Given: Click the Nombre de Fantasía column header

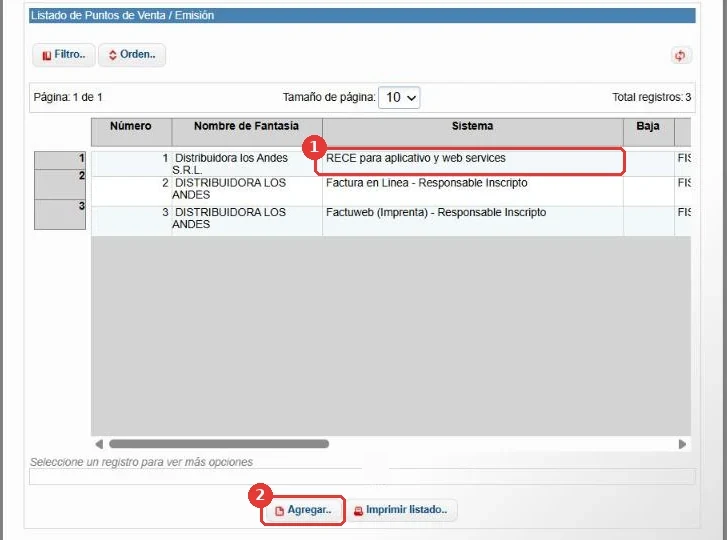Looking at the screenshot, I should pyautogui.click(x=247, y=132).
